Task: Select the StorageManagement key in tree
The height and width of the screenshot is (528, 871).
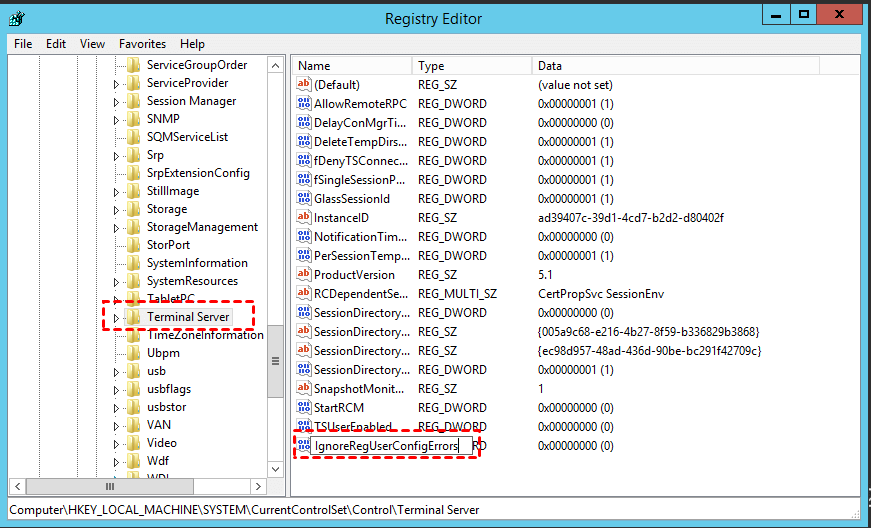Action: pos(202,227)
